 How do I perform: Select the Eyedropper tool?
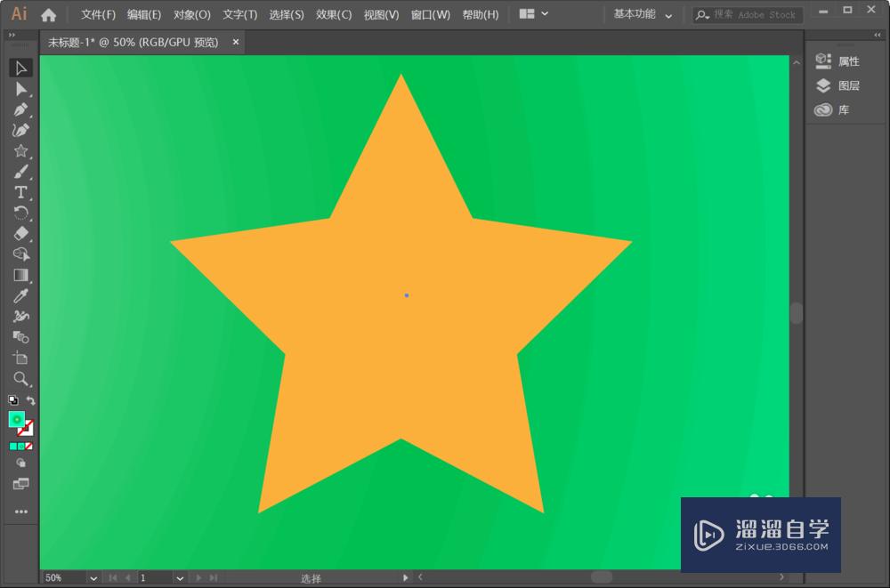tap(21, 295)
